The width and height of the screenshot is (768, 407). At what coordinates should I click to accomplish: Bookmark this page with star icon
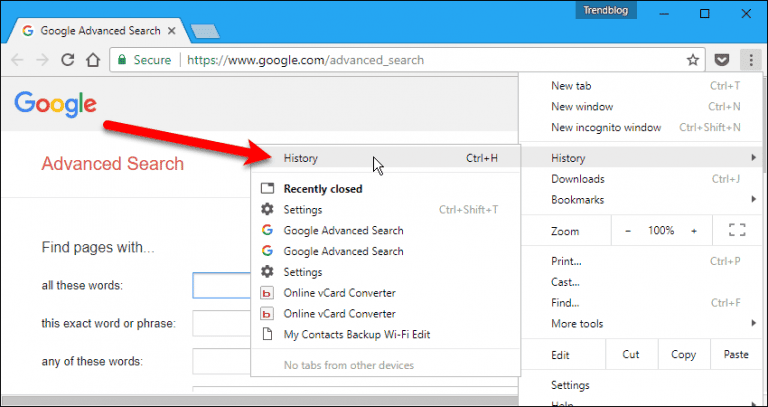[x=693, y=60]
